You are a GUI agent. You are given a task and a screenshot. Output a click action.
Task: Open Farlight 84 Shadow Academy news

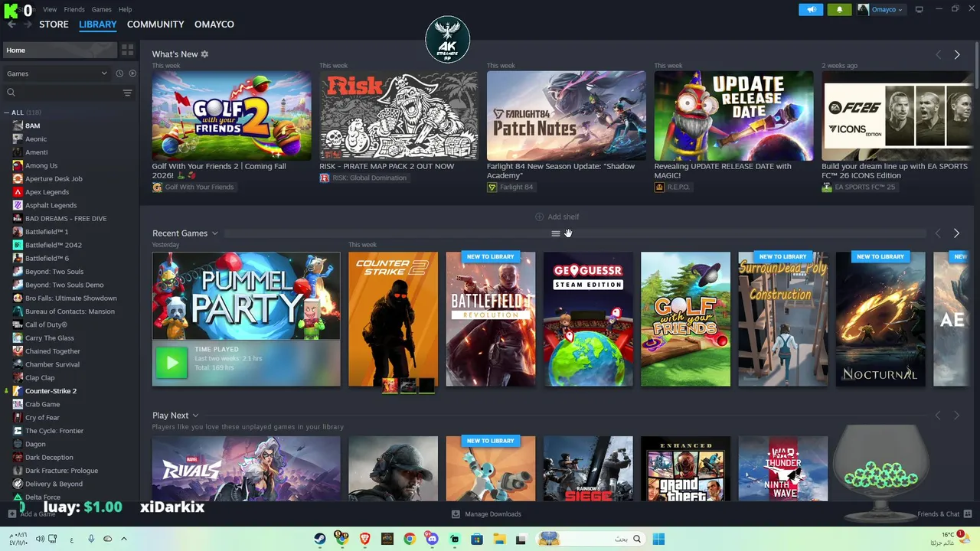pos(567,116)
